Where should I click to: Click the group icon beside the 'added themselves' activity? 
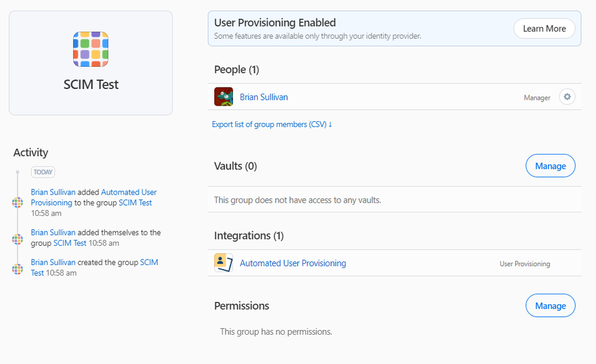coord(18,239)
